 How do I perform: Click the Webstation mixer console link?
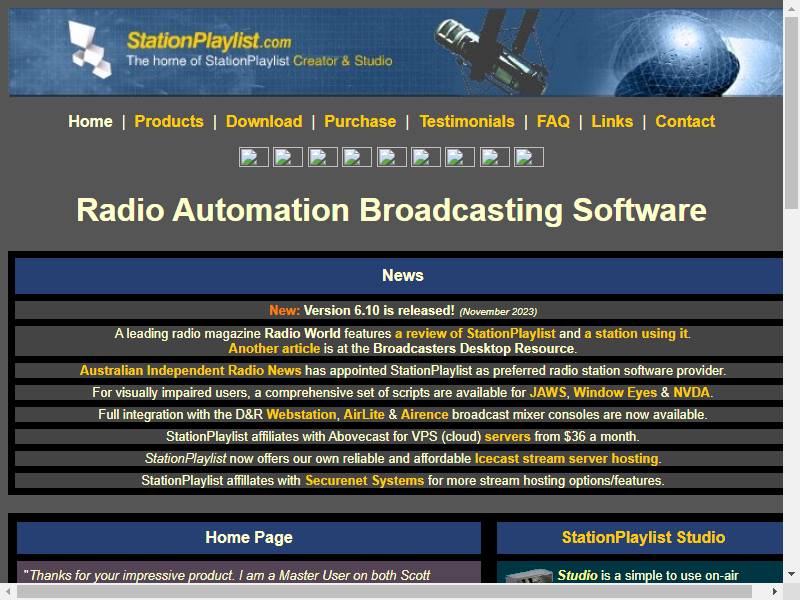tap(301, 414)
